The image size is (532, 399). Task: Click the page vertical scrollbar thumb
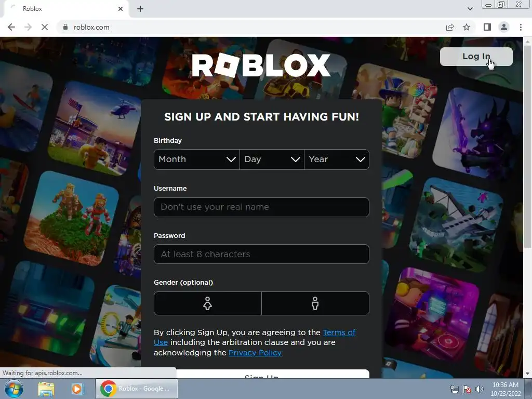tap(527, 146)
